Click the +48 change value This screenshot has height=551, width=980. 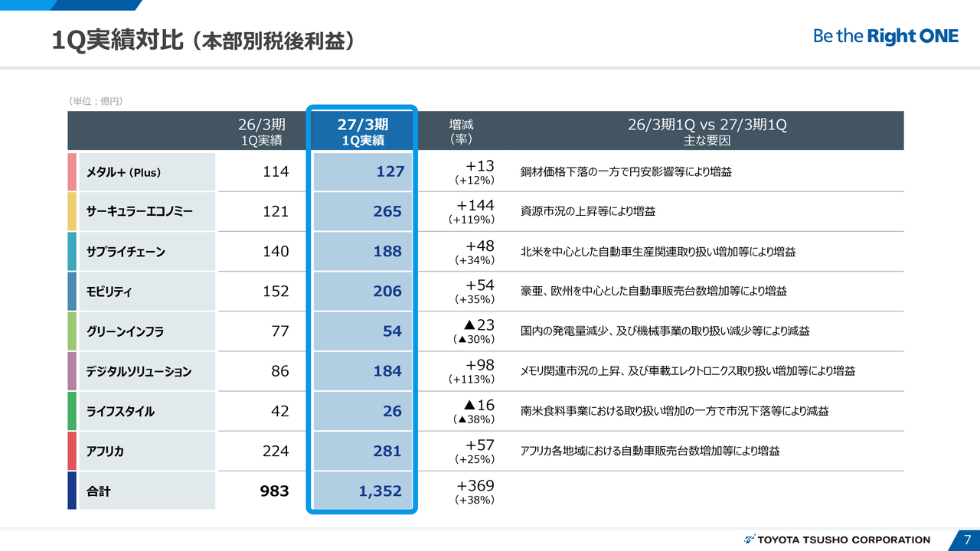[480, 245]
